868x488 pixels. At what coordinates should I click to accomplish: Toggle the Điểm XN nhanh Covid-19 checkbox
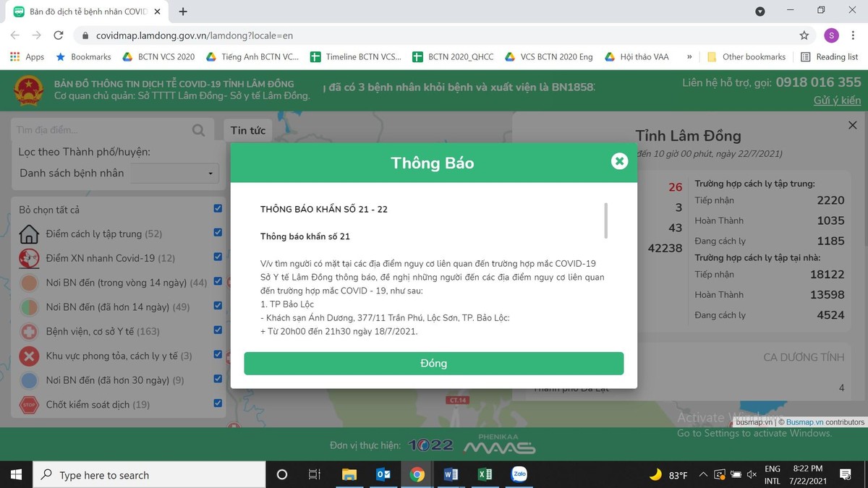218,257
